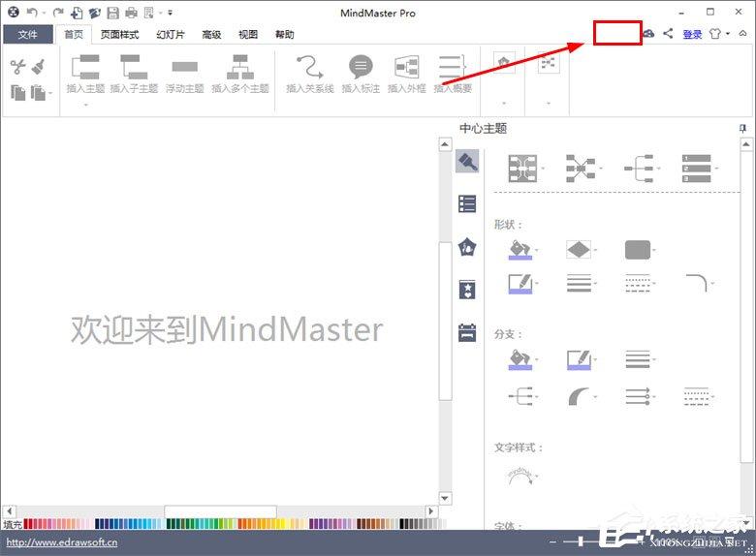
Task: Open the curved text style option
Action: point(522,477)
